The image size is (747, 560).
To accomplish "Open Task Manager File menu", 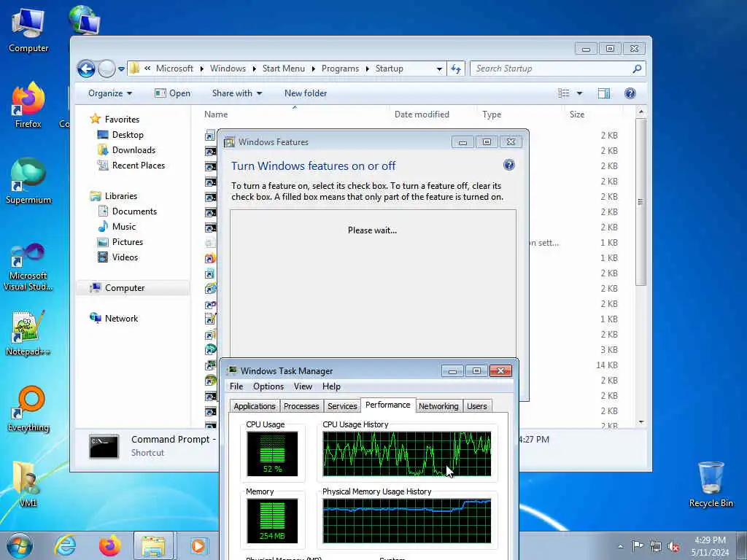I will tap(236, 386).
